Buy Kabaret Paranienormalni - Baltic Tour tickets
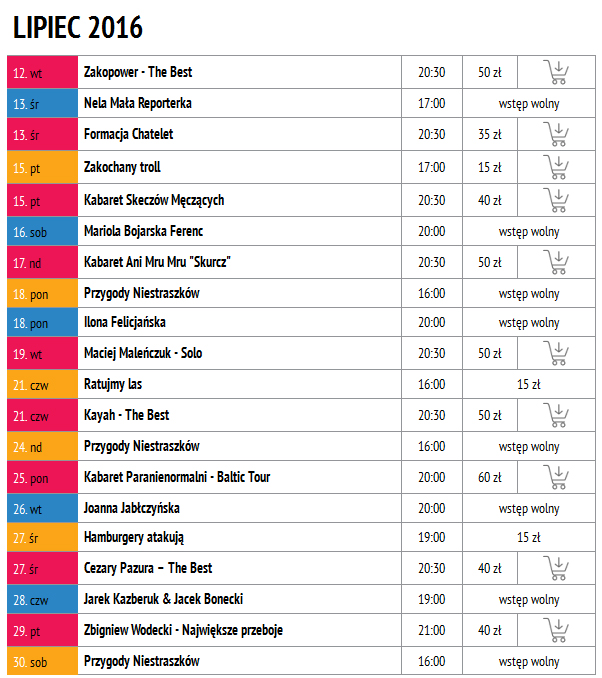Screen dimensions: 602x678 (x=556, y=477)
